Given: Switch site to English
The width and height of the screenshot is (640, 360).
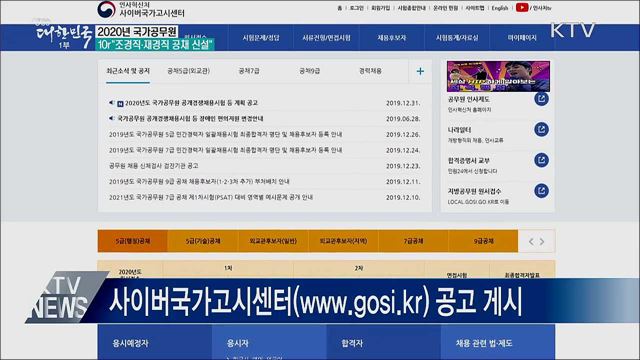Looking at the screenshot, I should 500,8.
